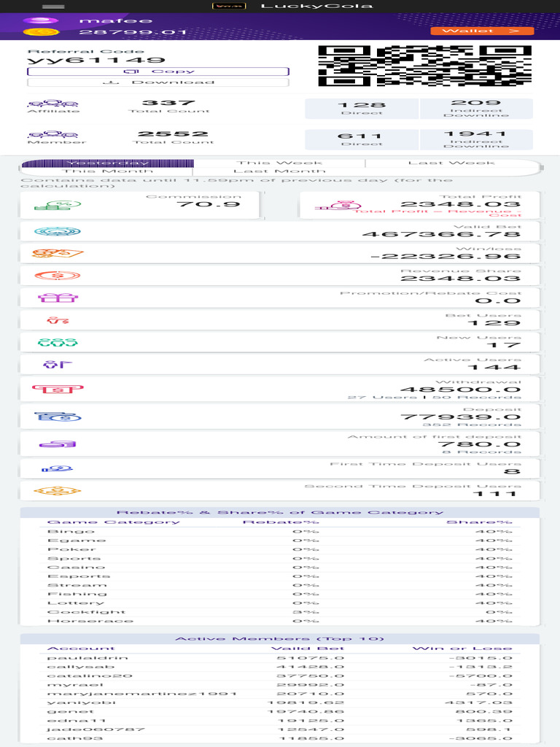Open Member Direct count 611
The width and height of the screenshot is (560, 747).
(x=362, y=139)
